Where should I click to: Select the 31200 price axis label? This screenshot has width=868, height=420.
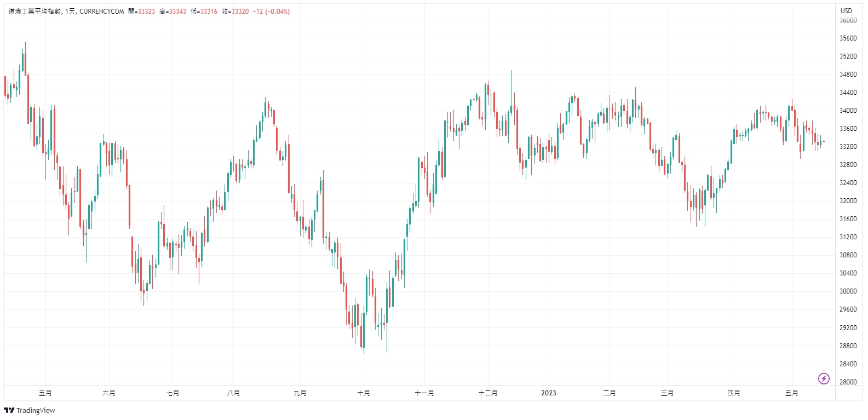pyautogui.click(x=848, y=237)
